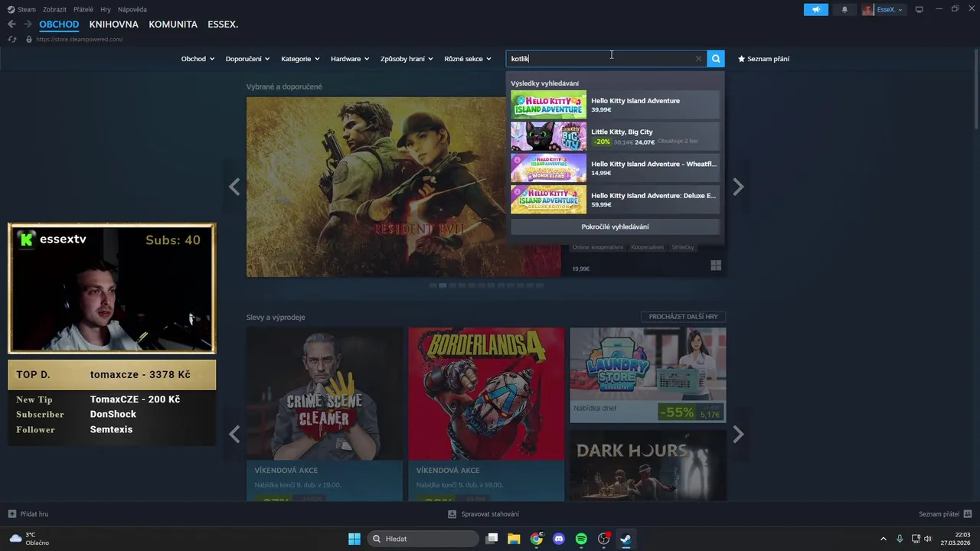
Task: Go forward with the right arrow
Action: [28, 24]
